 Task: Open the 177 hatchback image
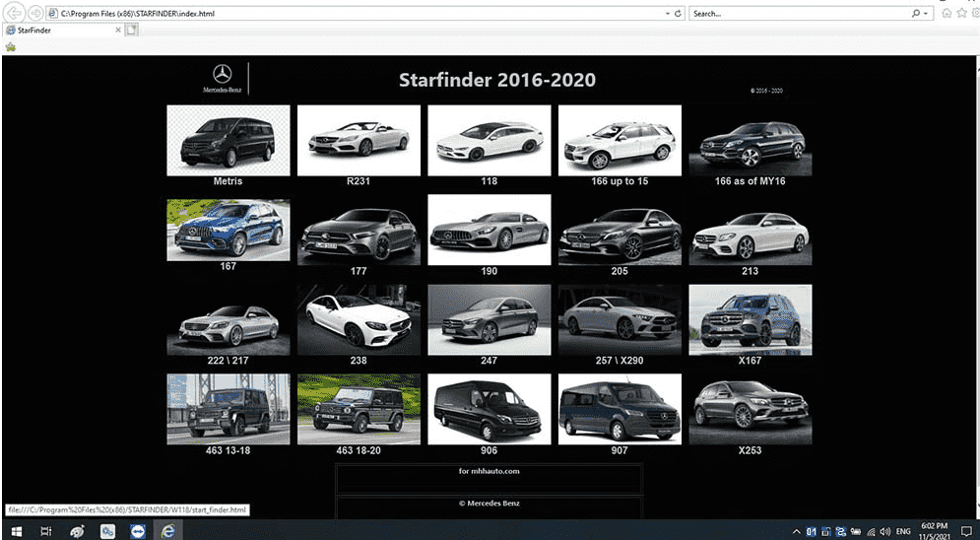pyautogui.click(x=359, y=230)
